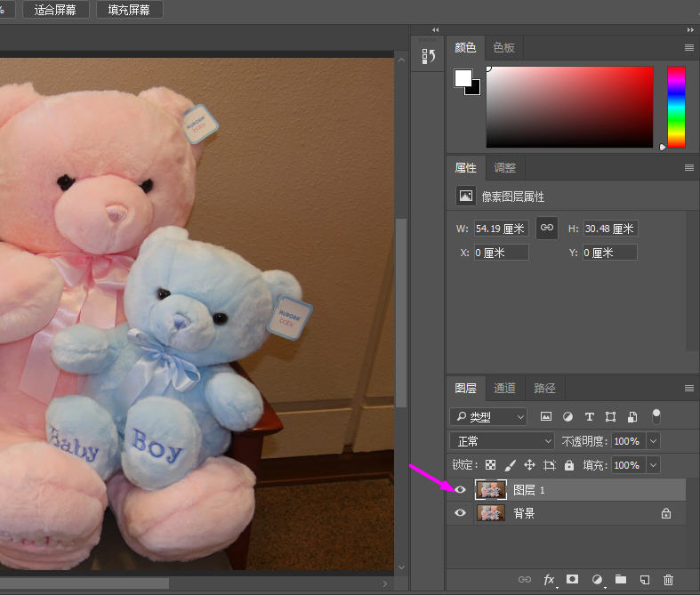Filter layers by text type
This screenshot has width=700, height=595.
coord(589,416)
